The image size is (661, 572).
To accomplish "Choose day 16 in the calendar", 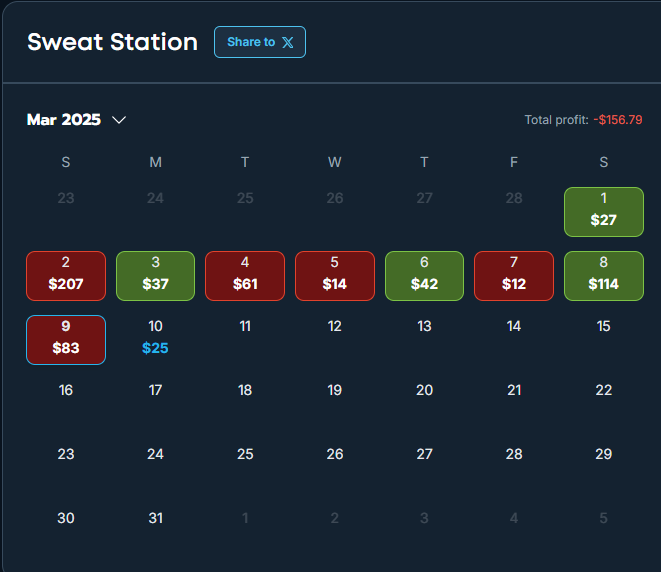I will coord(66,390).
